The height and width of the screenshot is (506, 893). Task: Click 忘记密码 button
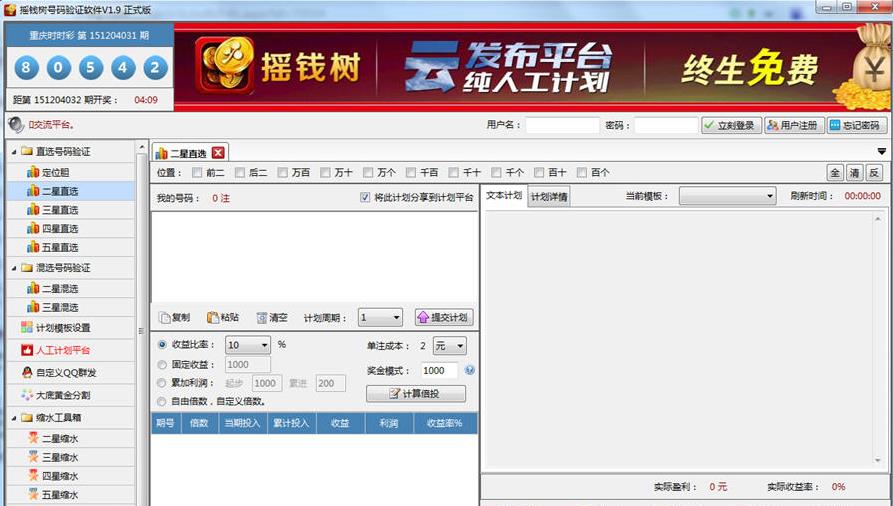(x=856, y=125)
